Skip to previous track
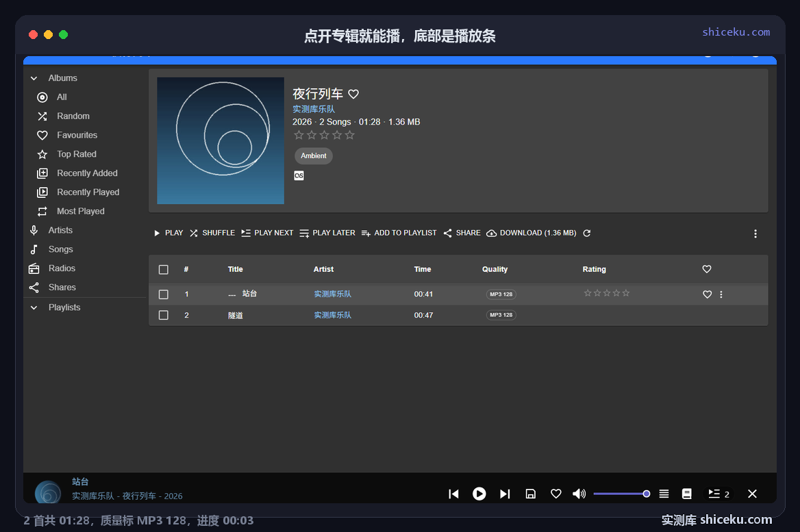The width and height of the screenshot is (800, 532). coord(453,494)
